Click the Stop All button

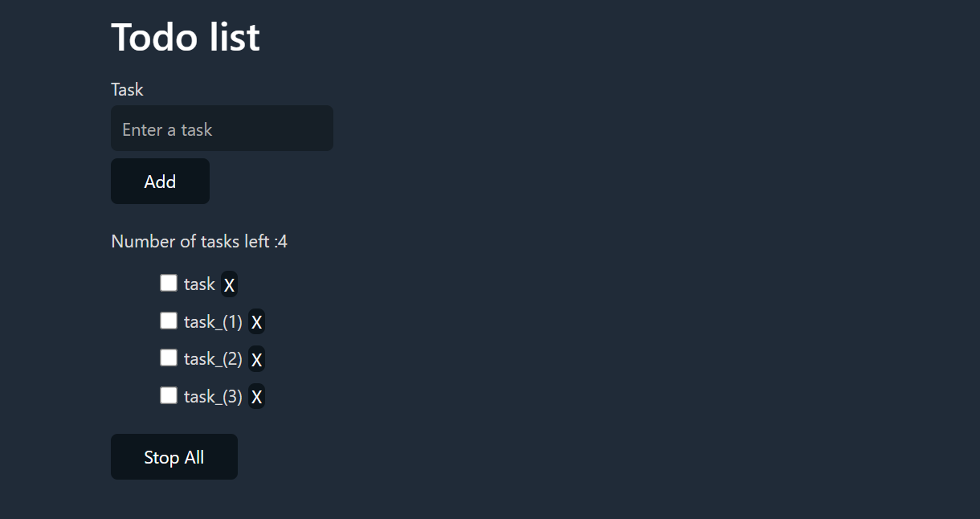[174, 456]
